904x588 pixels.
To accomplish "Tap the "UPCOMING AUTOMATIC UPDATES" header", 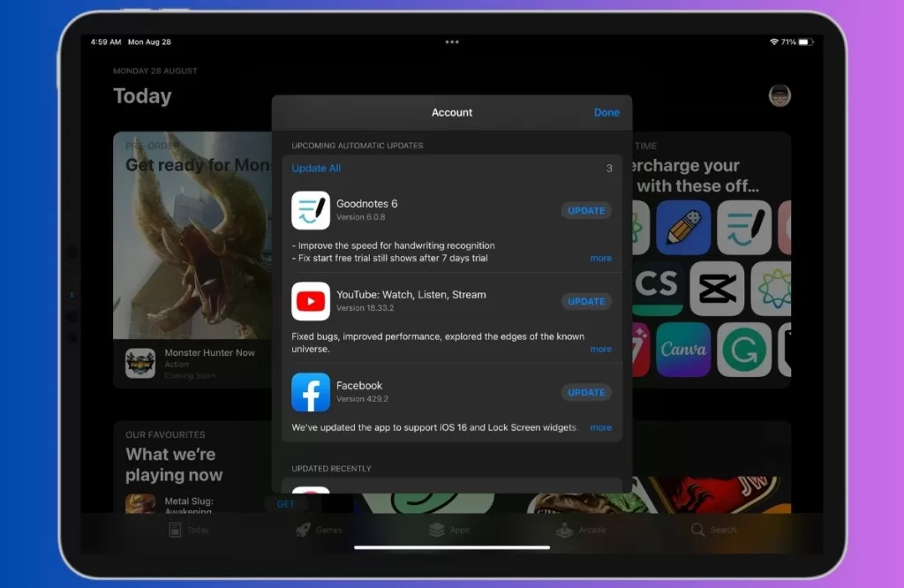I will (358, 146).
